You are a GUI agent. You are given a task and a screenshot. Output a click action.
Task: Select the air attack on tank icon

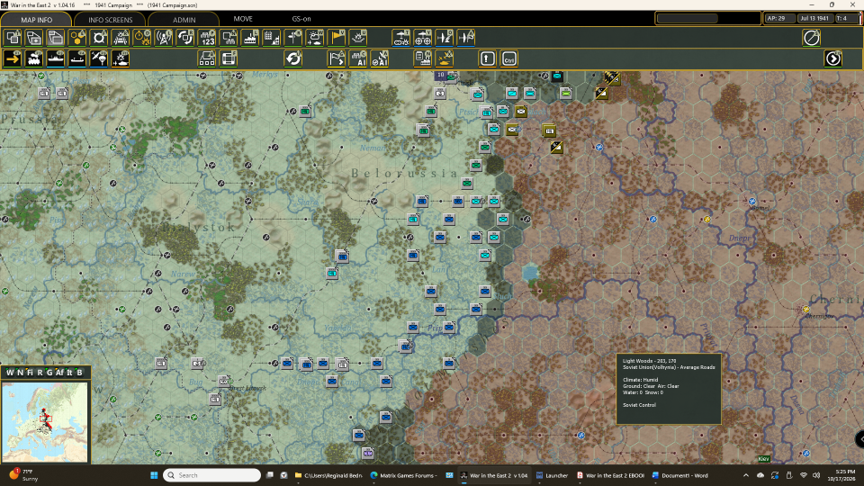click(x=121, y=58)
